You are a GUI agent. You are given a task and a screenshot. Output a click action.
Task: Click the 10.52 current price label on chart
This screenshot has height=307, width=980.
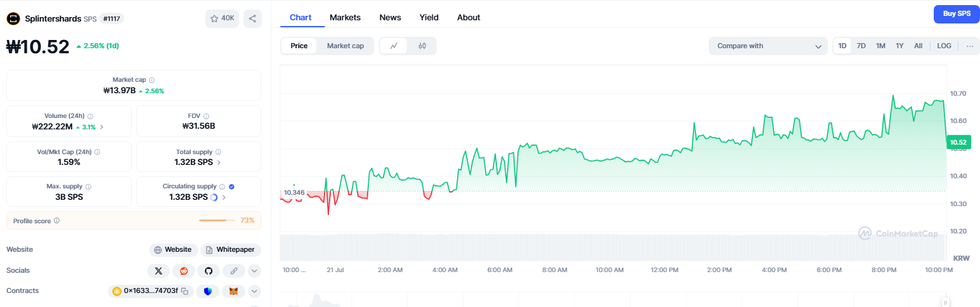pos(958,143)
